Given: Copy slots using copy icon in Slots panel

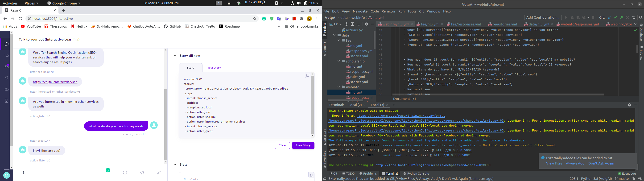Looking at the screenshot, I should [x=311, y=176].
